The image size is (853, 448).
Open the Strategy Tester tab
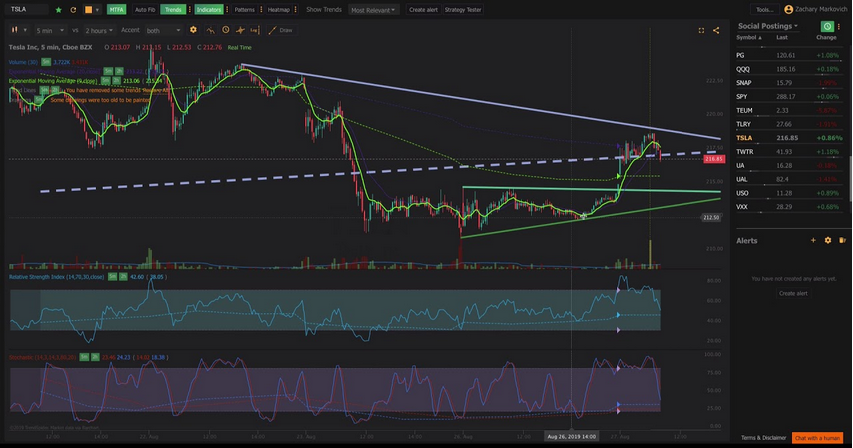point(462,9)
